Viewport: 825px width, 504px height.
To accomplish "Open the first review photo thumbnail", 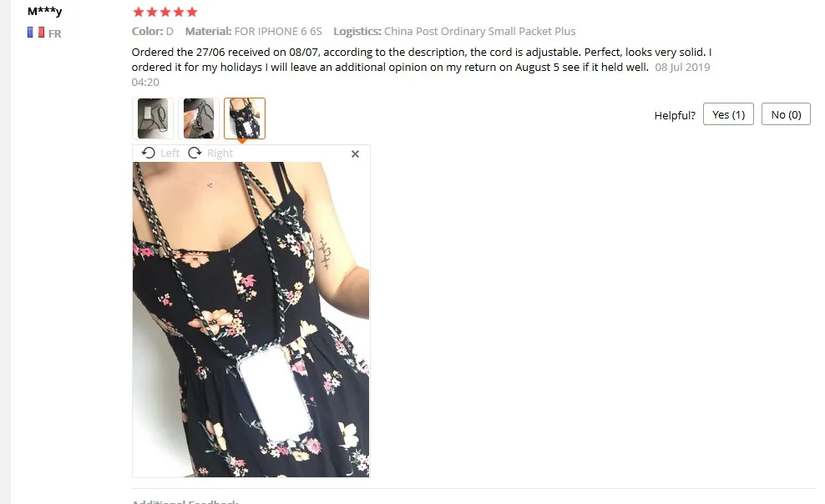I will tap(153, 118).
